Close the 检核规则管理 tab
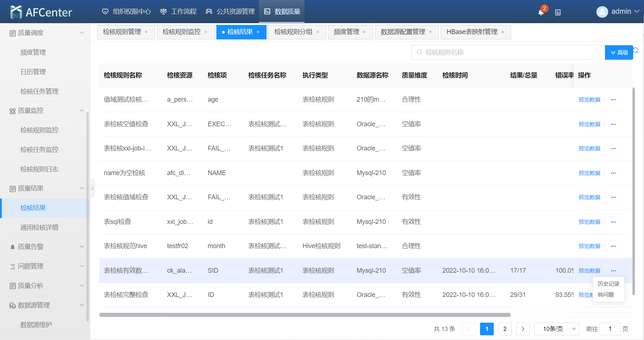Image resolution: width=644 pixels, height=340 pixels. (x=146, y=32)
